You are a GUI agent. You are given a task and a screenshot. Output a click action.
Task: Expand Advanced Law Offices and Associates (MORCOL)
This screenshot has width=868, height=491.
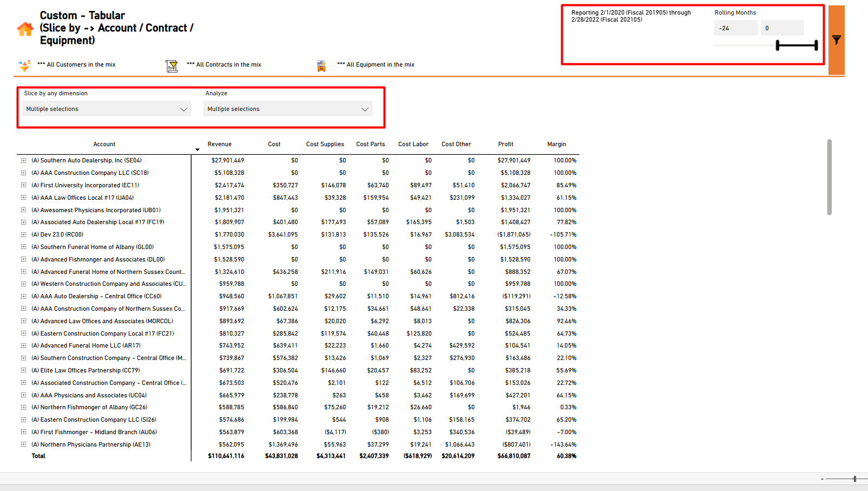tap(24, 321)
